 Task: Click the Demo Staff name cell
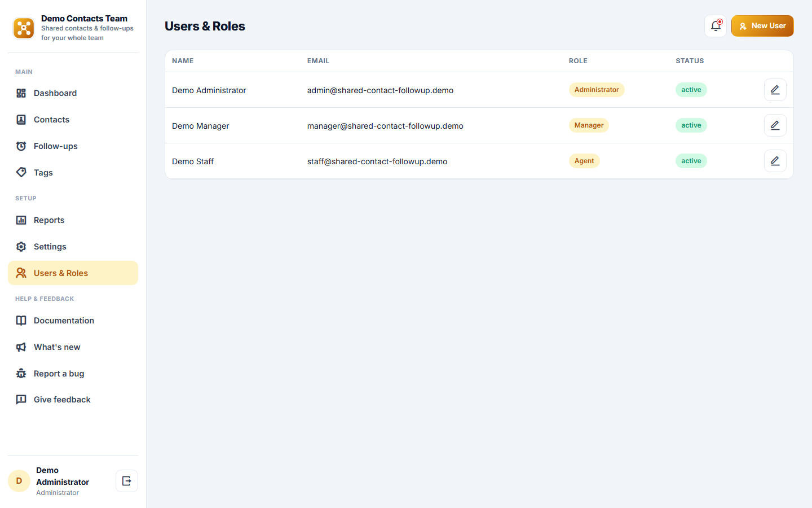(193, 161)
